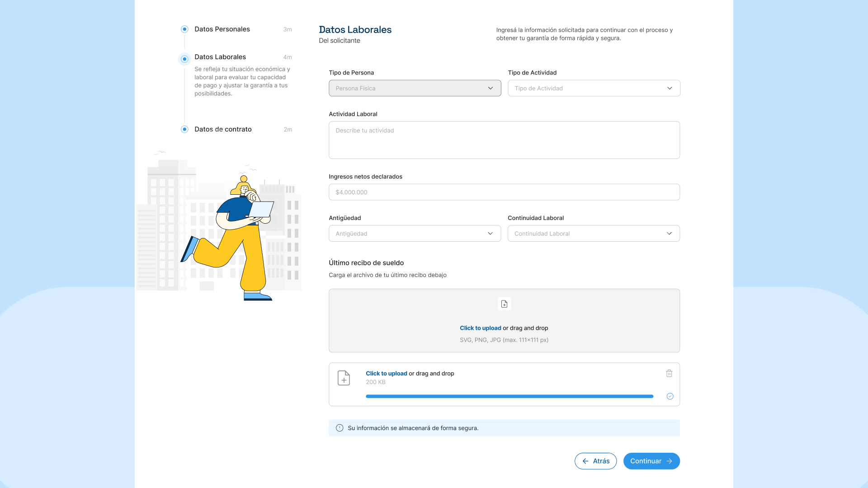
Task: Focus the Ingresos netos declarados field
Action: (x=504, y=192)
